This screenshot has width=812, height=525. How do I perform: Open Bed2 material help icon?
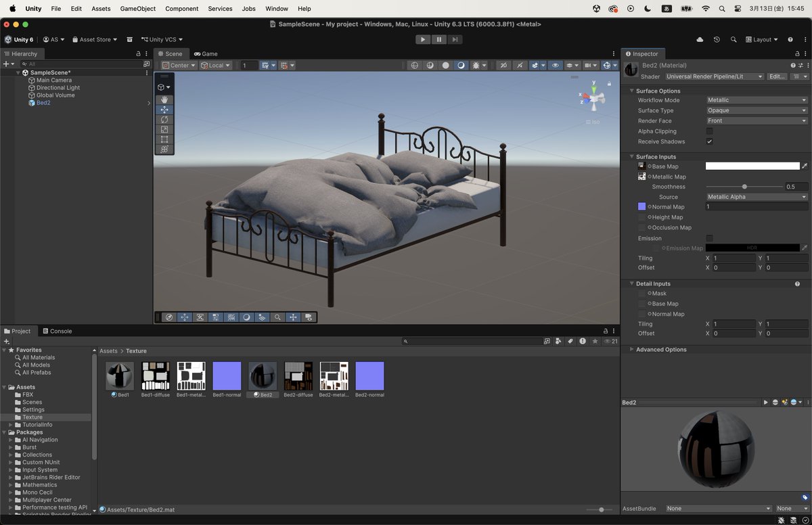pyautogui.click(x=793, y=66)
